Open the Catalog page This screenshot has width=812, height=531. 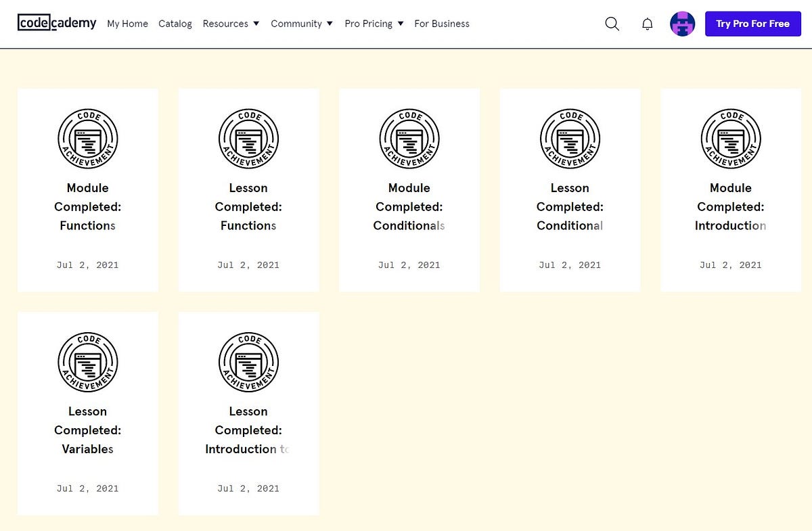pyautogui.click(x=175, y=24)
